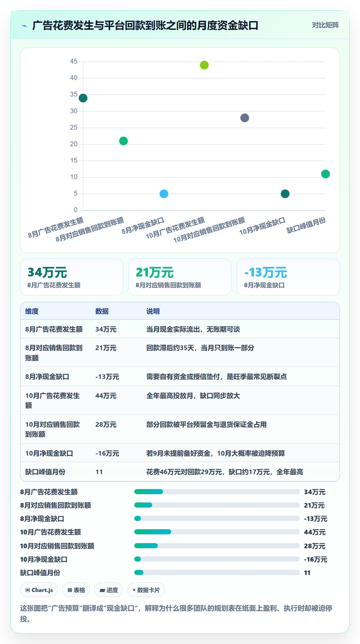Click text 全年最高投放月，缺口同步放大

pyautogui.click(x=193, y=396)
